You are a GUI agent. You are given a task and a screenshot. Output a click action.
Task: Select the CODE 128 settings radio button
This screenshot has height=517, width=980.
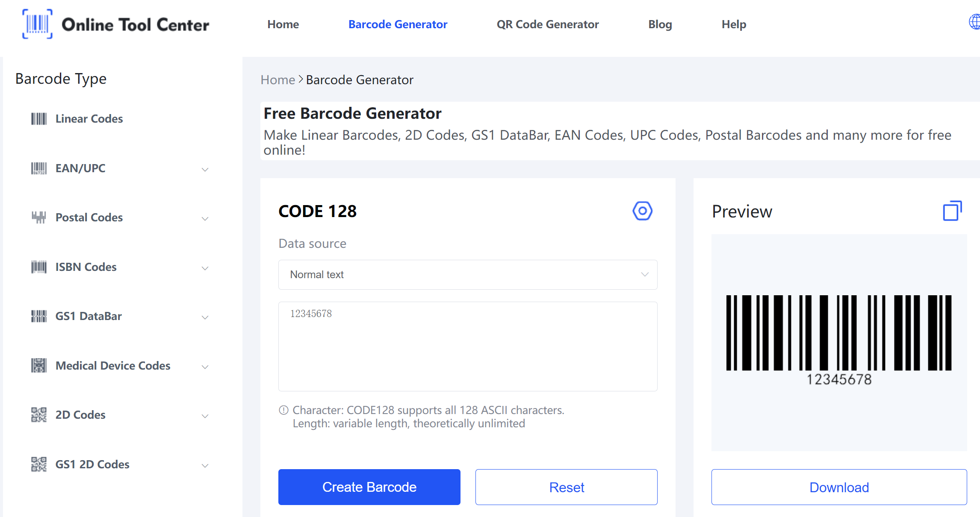point(642,211)
